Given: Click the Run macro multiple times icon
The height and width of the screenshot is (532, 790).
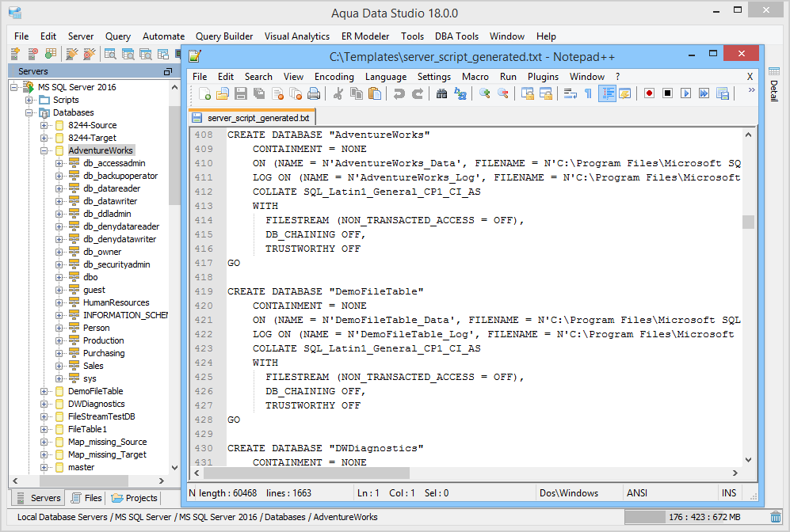Looking at the screenshot, I should pos(704,93).
